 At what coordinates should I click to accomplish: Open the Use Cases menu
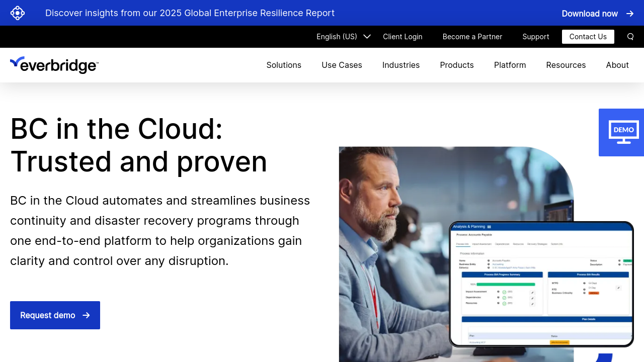tap(342, 65)
